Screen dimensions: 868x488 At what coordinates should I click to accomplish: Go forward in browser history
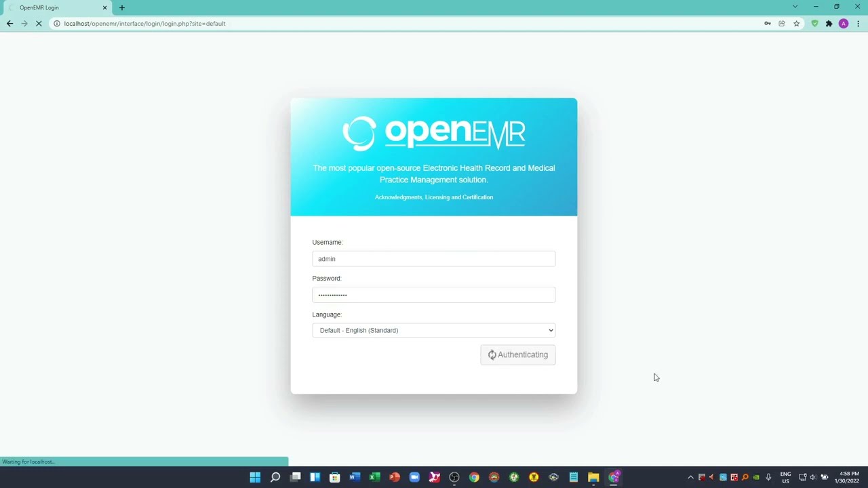click(x=24, y=24)
